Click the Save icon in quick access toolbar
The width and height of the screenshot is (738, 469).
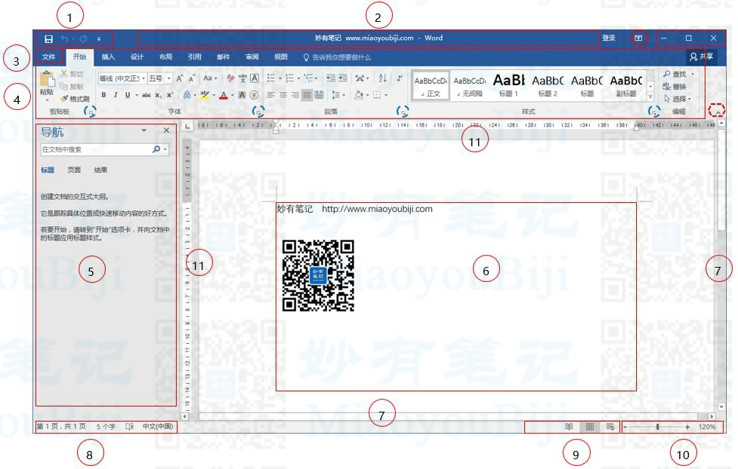pos(48,39)
